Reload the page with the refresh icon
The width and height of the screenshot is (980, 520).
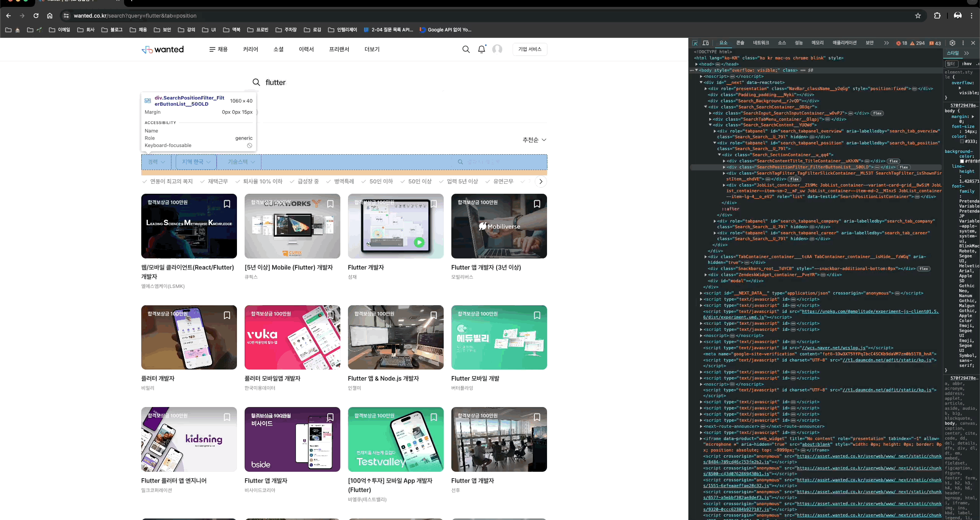click(36, 16)
